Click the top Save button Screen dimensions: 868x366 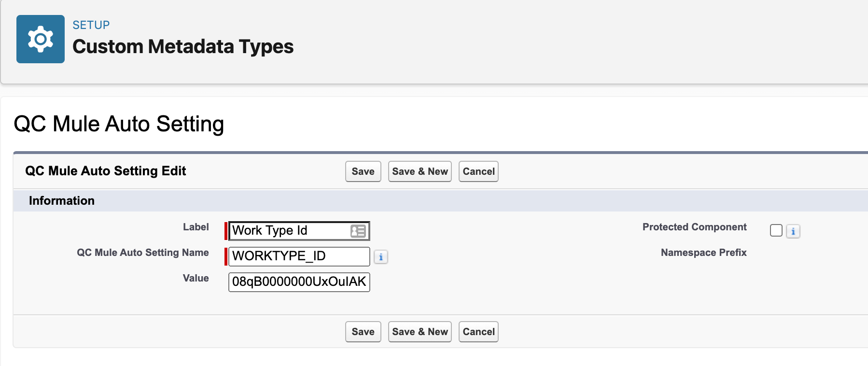click(363, 171)
